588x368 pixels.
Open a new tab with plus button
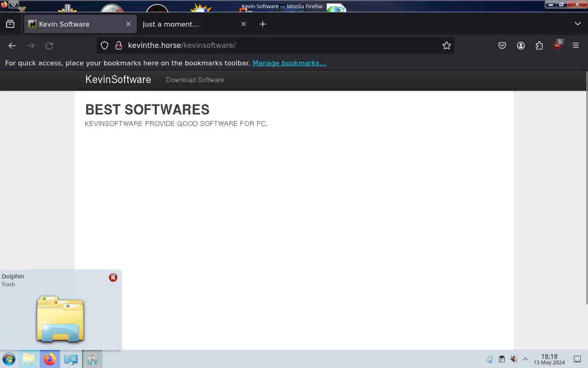tap(263, 24)
